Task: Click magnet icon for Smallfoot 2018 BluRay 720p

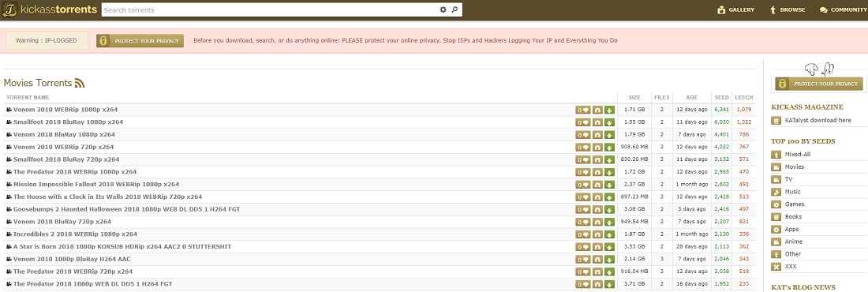Action: coord(597,159)
